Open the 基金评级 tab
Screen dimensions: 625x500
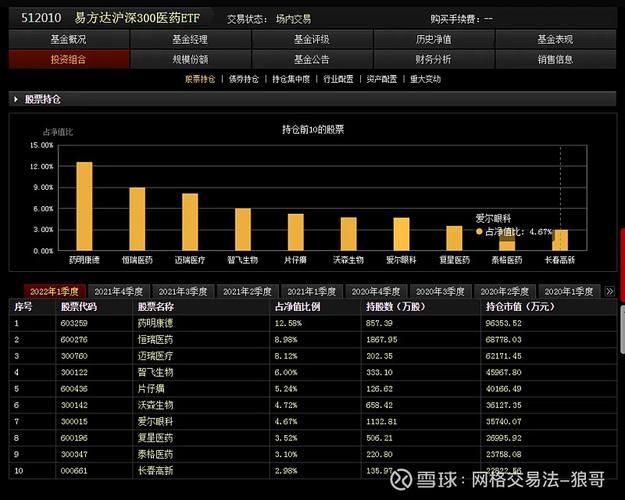coord(312,39)
